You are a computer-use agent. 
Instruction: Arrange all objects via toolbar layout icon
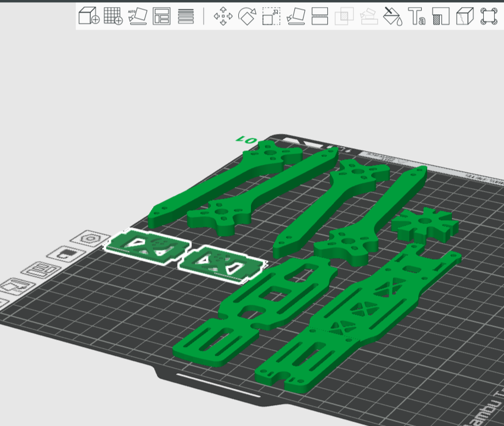(x=161, y=16)
